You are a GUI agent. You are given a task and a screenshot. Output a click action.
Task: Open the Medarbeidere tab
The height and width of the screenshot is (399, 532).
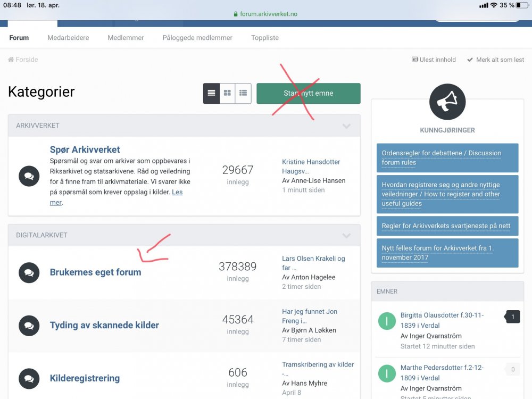point(68,38)
